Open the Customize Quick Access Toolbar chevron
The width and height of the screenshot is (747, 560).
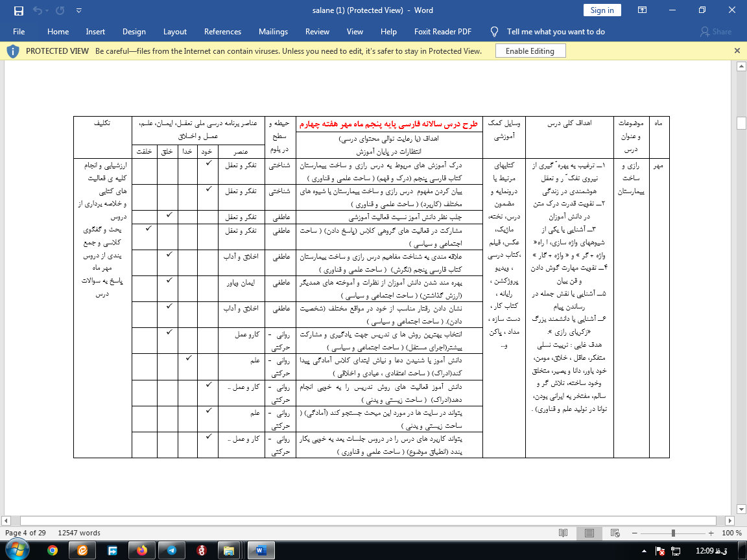(79, 10)
